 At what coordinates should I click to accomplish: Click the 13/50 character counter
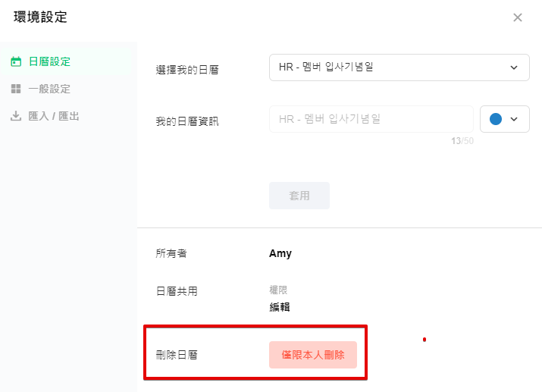[462, 140]
